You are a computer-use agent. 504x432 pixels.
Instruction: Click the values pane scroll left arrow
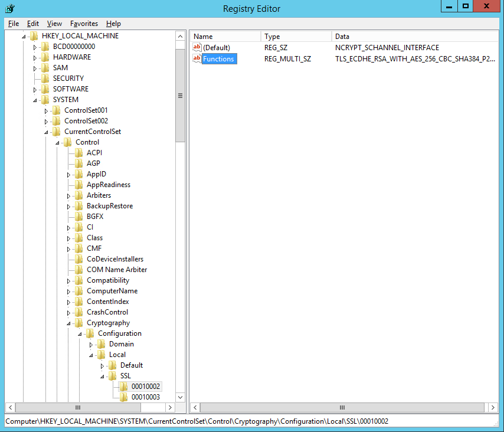(x=195, y=408)
